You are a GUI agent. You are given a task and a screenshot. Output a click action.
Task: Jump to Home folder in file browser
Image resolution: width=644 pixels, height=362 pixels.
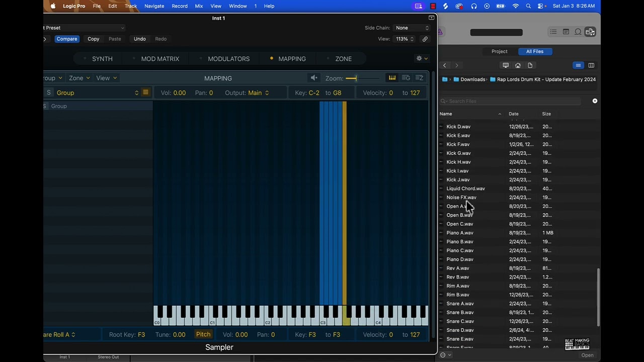point(518,65)
